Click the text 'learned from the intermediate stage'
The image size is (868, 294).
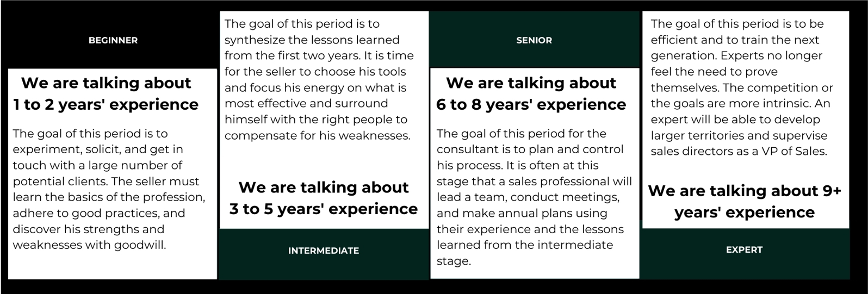(x=525, y=253)
